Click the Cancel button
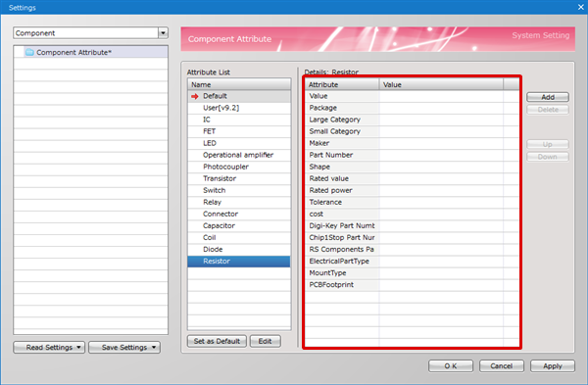This screenshot has height=385, width=588. pyautogui.click(x=502, y=365)
